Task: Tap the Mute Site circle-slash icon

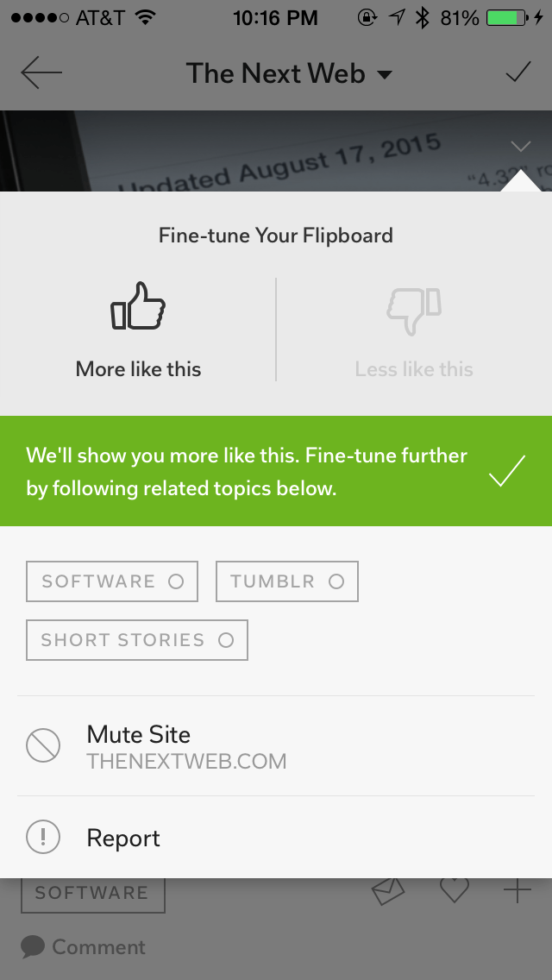Action: click(43, 745)
